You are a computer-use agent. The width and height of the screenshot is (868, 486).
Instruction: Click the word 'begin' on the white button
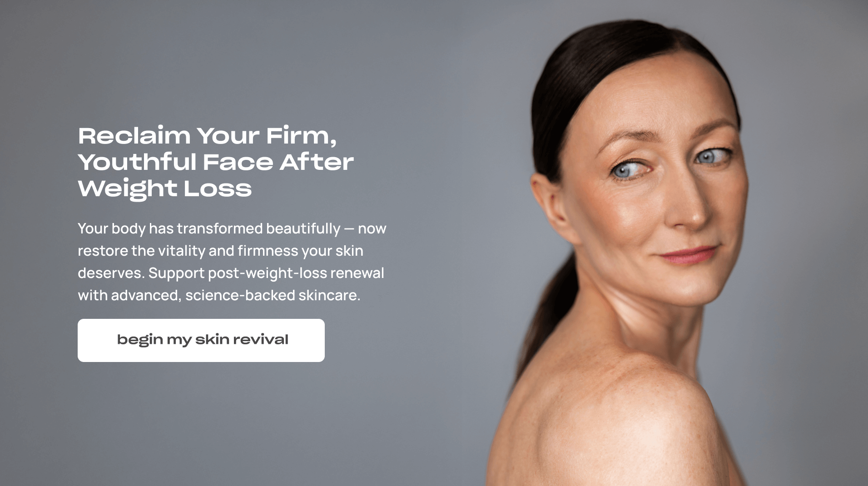click(x=140, y=340)
